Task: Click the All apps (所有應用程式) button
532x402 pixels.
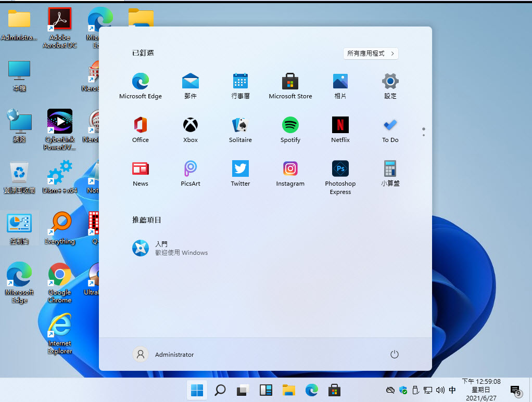Action: [371, 54]
